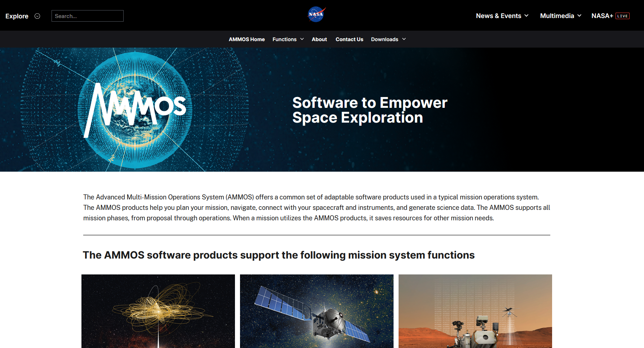Open the NASA+ link
644x348 pixels.
coord(602,16)
